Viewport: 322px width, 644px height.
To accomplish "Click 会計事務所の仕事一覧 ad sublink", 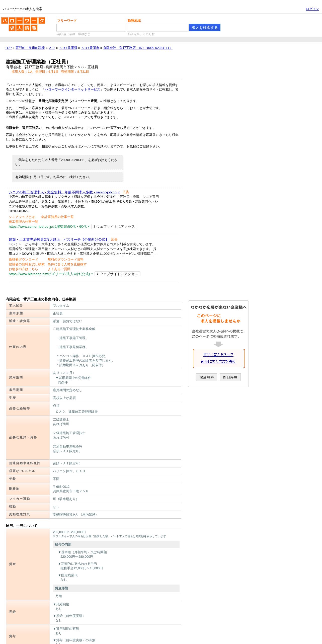I will [x=57, y=217].
